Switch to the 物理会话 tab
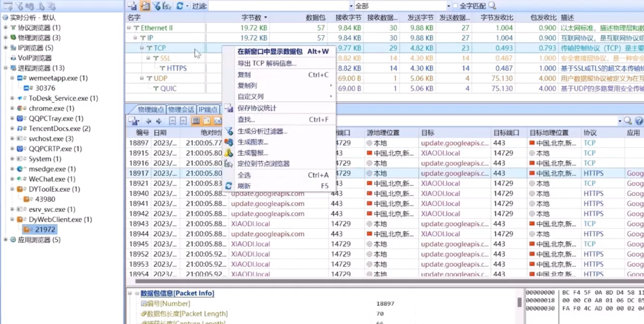Image resolution: width=644 pixels, height=324 pixels. [181, 110]
